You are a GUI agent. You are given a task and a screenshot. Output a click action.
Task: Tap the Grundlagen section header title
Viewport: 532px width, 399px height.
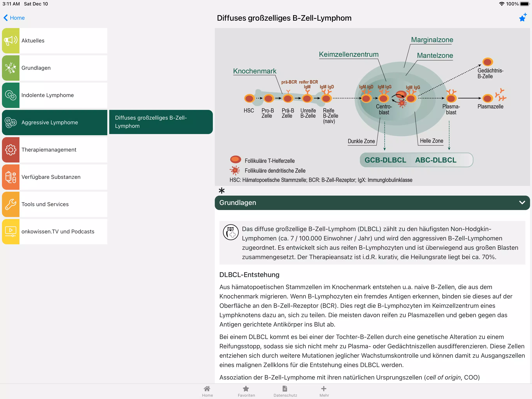237,203
